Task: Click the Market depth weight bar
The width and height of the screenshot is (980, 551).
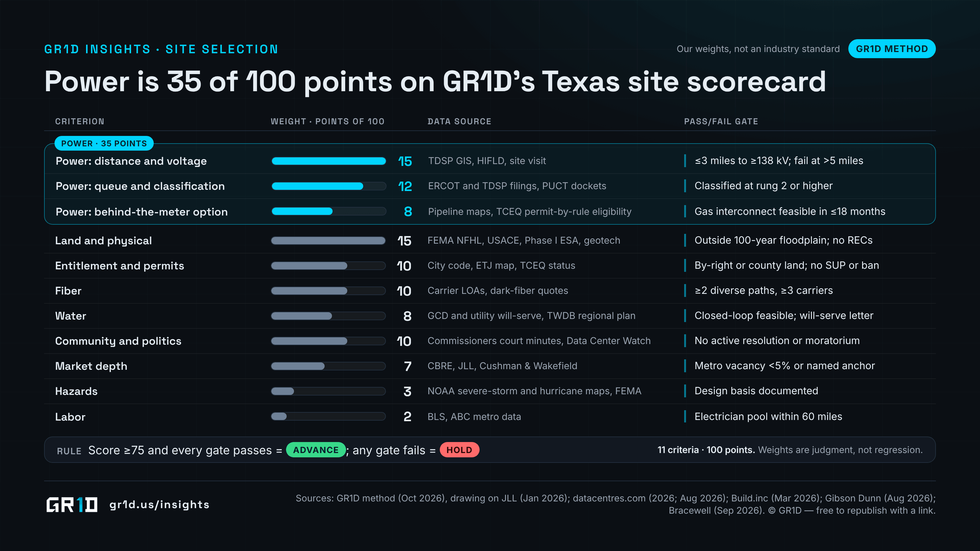Action: [x=328, y=366]
